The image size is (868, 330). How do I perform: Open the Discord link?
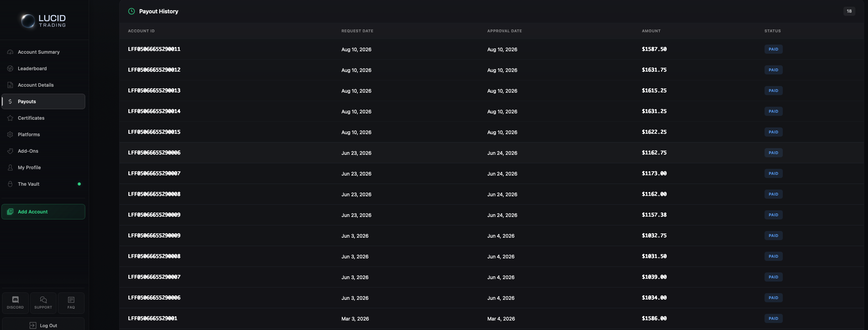(x=15, y=303)
